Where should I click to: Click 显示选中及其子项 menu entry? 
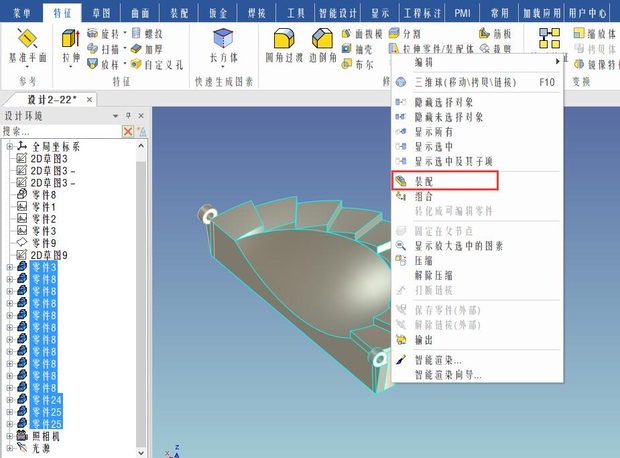click(x=477, y=161)
